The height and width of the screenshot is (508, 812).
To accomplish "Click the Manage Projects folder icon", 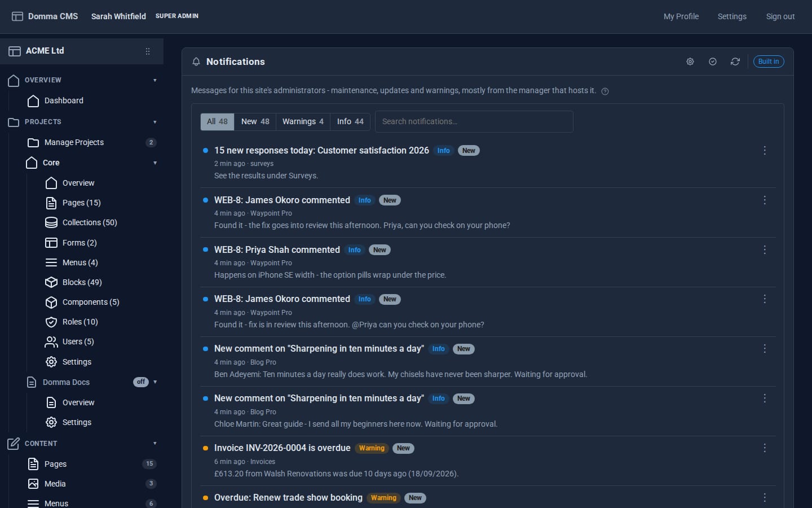I will click(x=33, y=142).
